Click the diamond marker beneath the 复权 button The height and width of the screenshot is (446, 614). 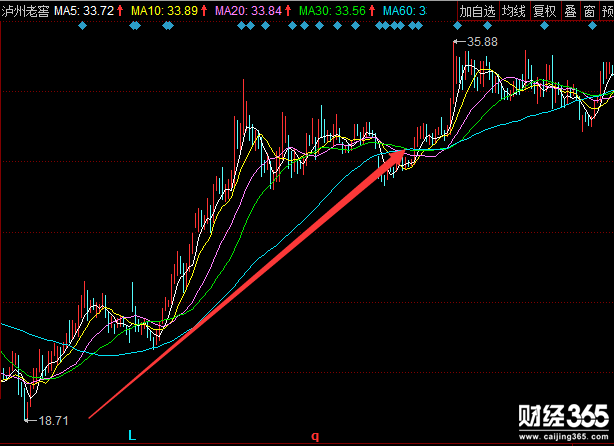tap(544, 26)
